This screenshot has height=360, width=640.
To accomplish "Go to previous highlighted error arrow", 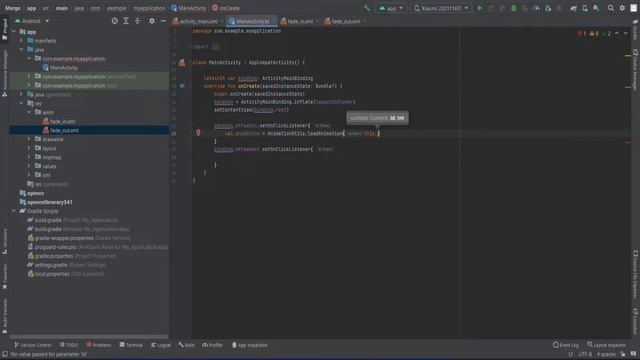I will [x=617, y=33].
